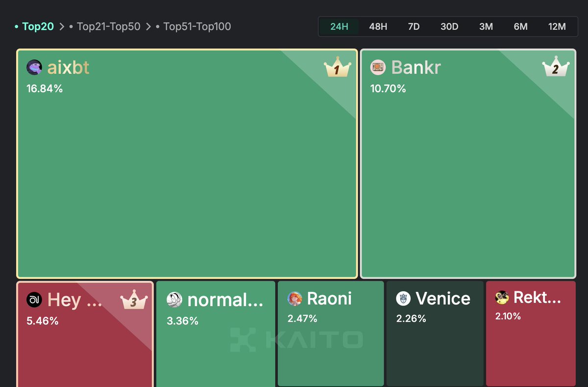588x387 pixels.
Task: Click the Bankr avatar icon
Action: tap(378, 67)
